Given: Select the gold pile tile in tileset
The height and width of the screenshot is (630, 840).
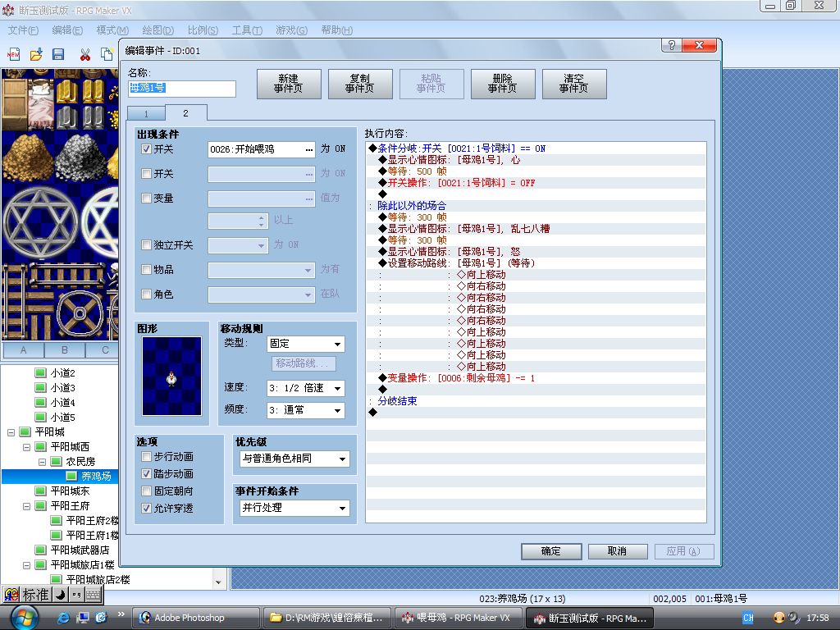Looking at the screenshot, I should [x=28, y=157].
